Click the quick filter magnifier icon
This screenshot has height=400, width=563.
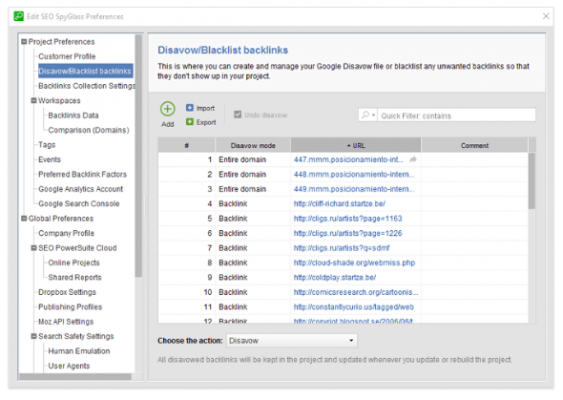365,115
